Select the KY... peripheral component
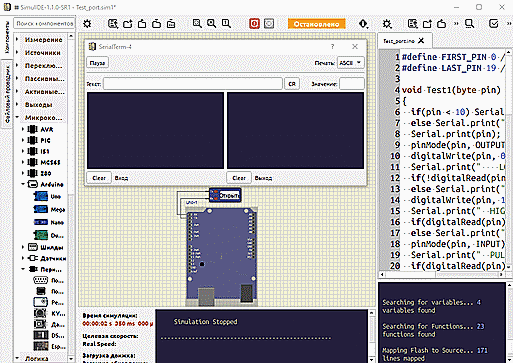The image size is (513, 363). pyautogui.click(x=49, y=313)
